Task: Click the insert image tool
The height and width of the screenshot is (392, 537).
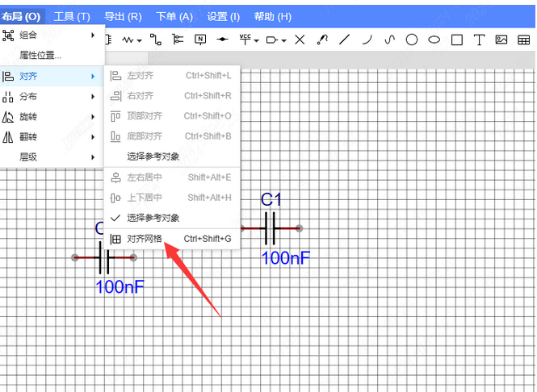Action: [501, 39]
